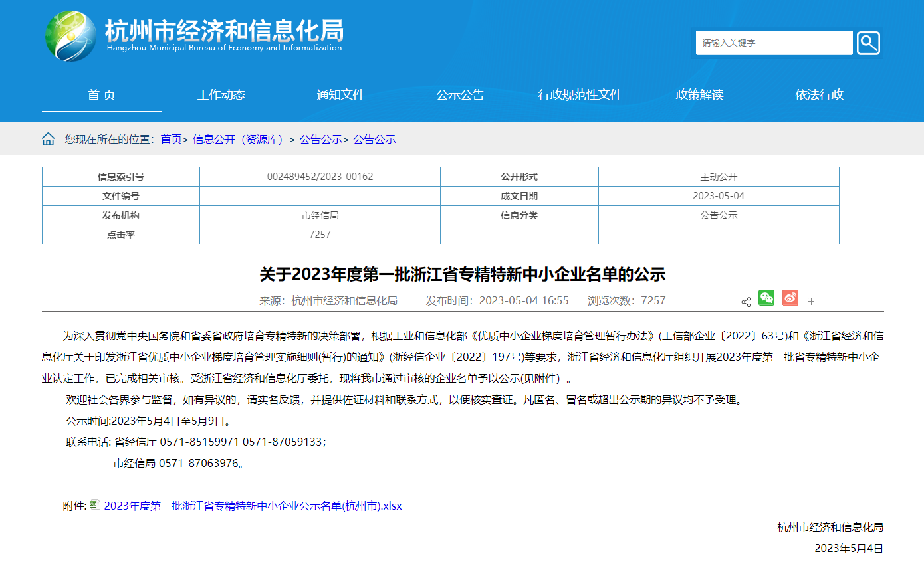The image size is (924, 582).
Task: Open the 首页 breadcrumb link
Action: (171, 139)
